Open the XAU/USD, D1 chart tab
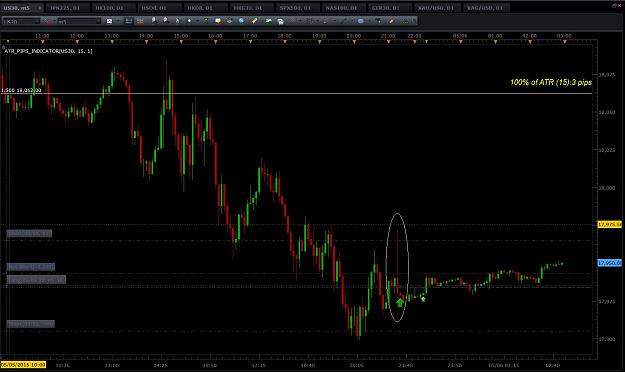 click(x=436, y=8)
